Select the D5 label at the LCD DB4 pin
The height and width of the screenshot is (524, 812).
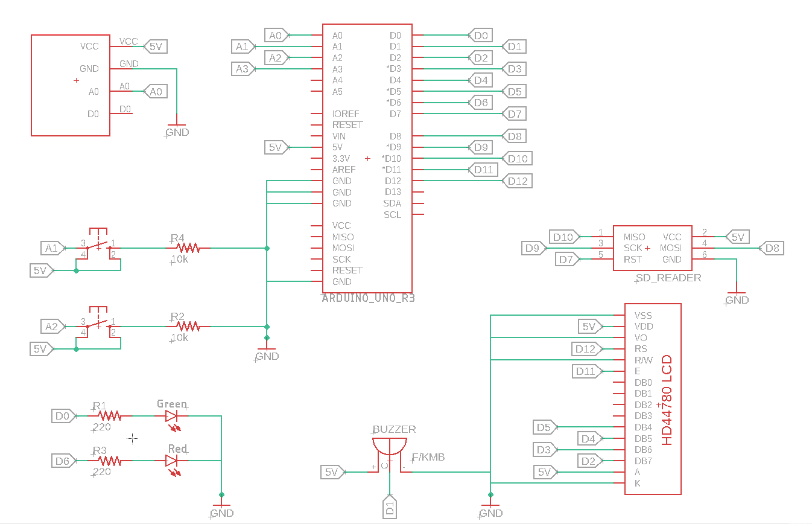[x=545, y=428]
